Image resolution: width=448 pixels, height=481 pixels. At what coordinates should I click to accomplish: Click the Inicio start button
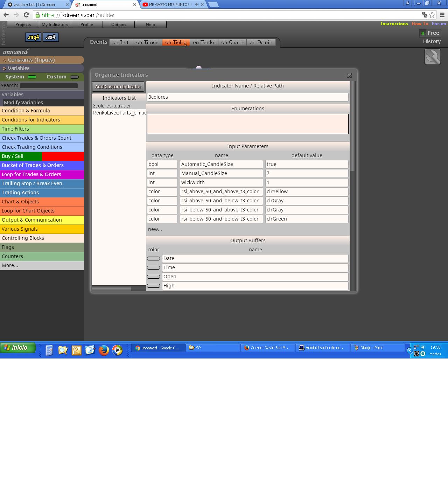pyautogui.click(x=18, y=348)
